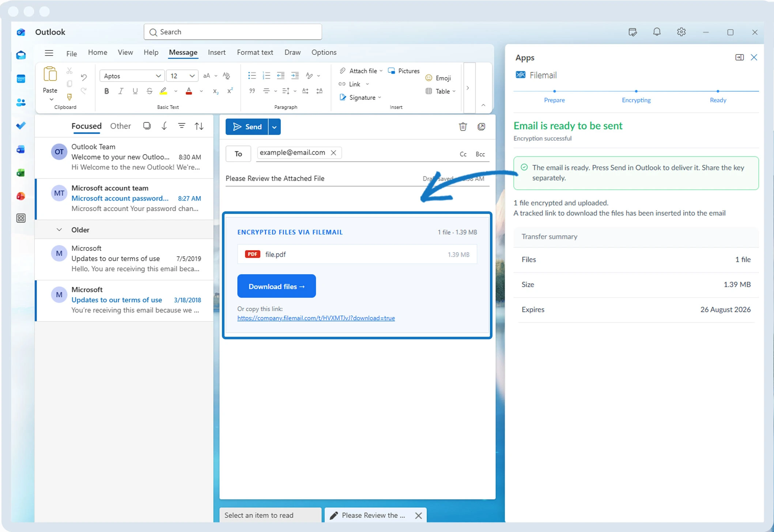Switch to the Format text tab
This screenshot has width=774, height=532.
click(x=255, y=52)
